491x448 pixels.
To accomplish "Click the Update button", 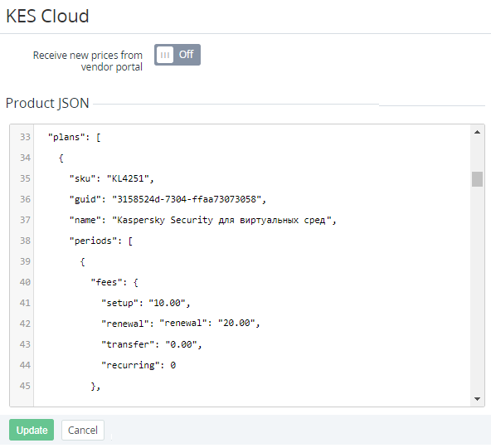I will (32, 430).
